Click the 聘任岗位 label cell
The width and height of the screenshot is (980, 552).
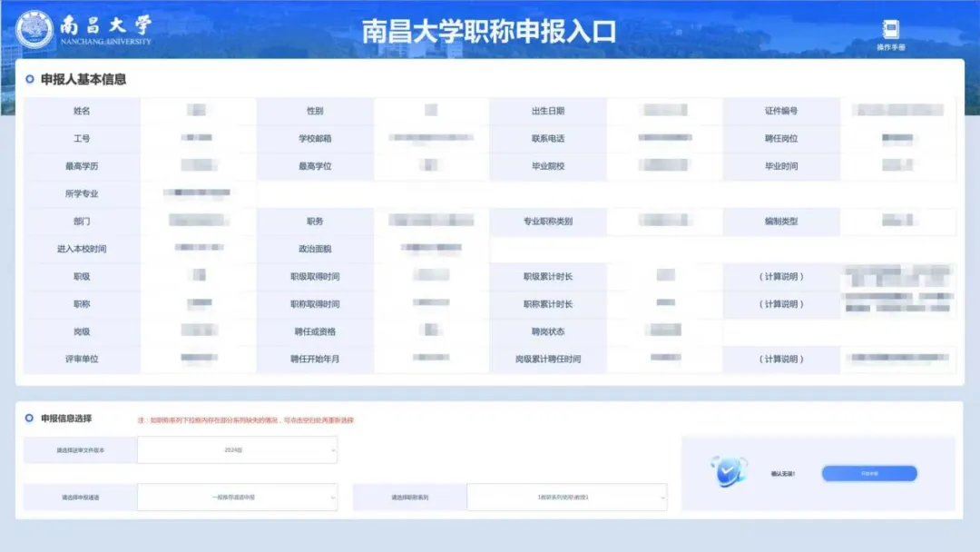coord(781,139)
